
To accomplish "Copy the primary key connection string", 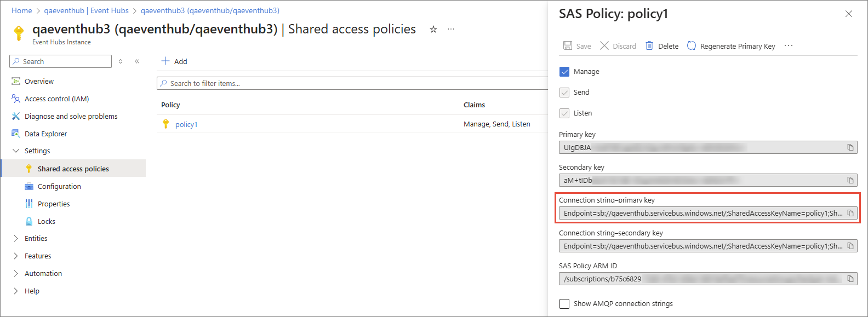I will 850,214.
